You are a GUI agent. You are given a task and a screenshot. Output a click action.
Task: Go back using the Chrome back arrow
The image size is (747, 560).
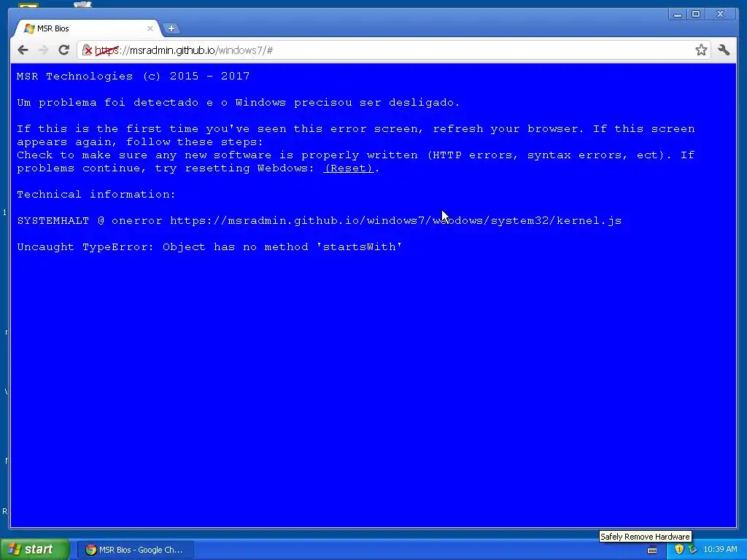[x=23, y=50]
